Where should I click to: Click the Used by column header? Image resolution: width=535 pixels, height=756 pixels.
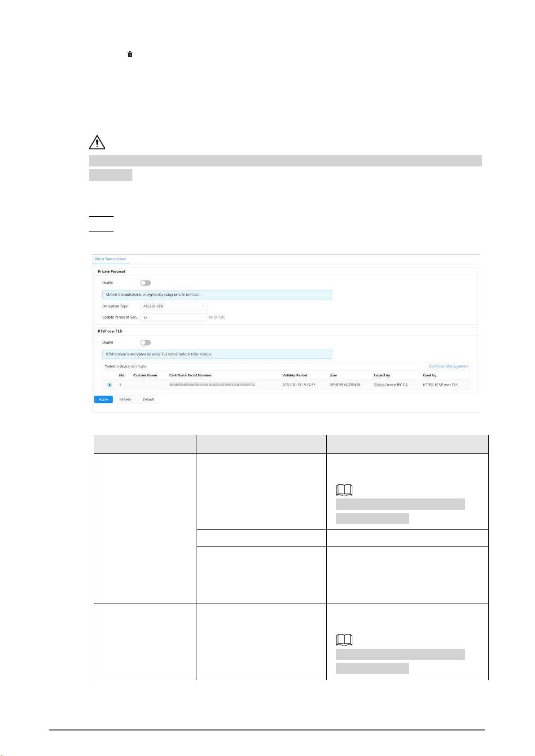tap(430, 376)
